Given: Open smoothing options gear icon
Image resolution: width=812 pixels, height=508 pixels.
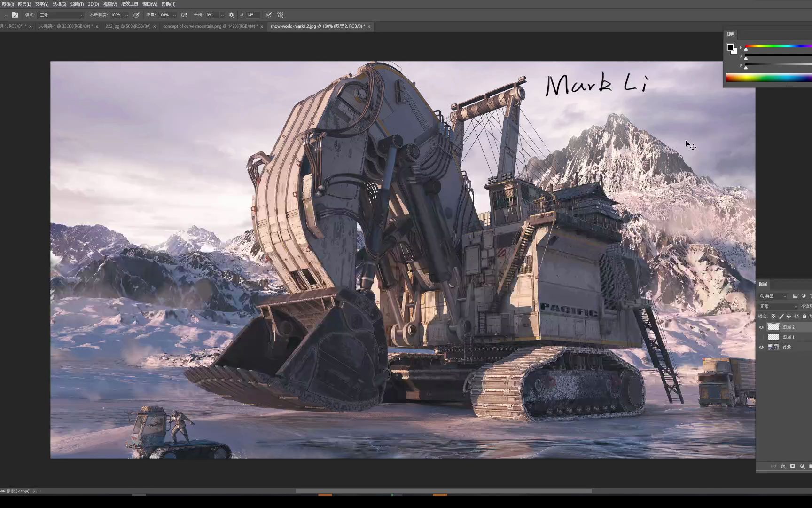Looking at the screenshot, I should pos(231,15).
